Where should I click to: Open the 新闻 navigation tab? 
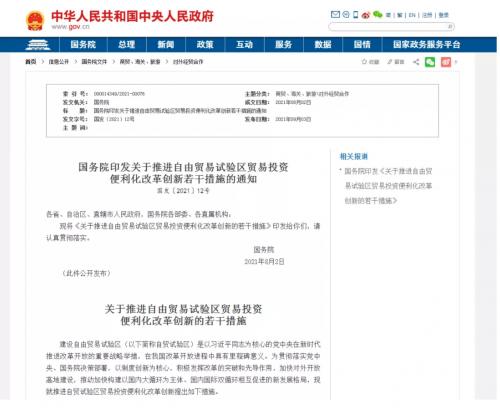coord(166,44)
